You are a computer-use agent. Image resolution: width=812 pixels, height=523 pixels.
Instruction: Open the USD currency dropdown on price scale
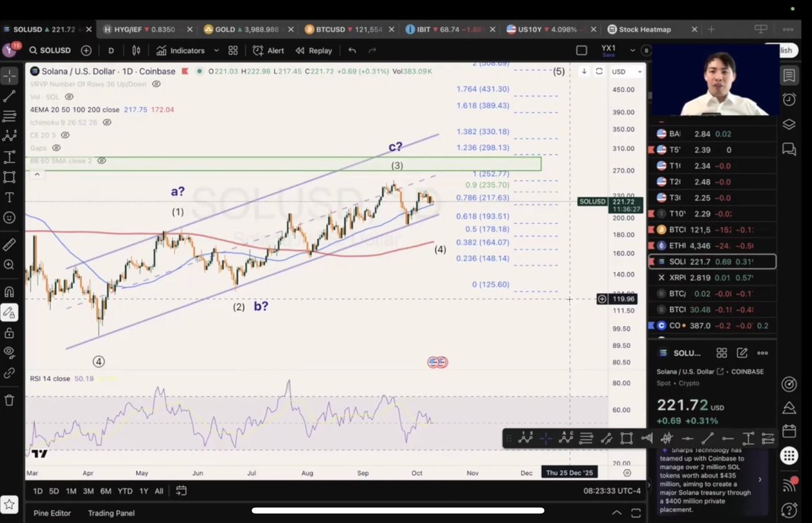click(627, 72)
